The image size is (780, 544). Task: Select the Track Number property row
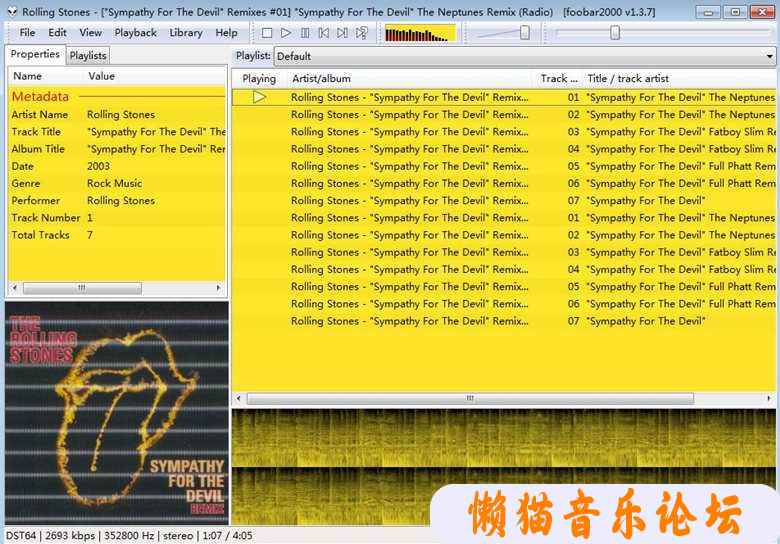117,218
